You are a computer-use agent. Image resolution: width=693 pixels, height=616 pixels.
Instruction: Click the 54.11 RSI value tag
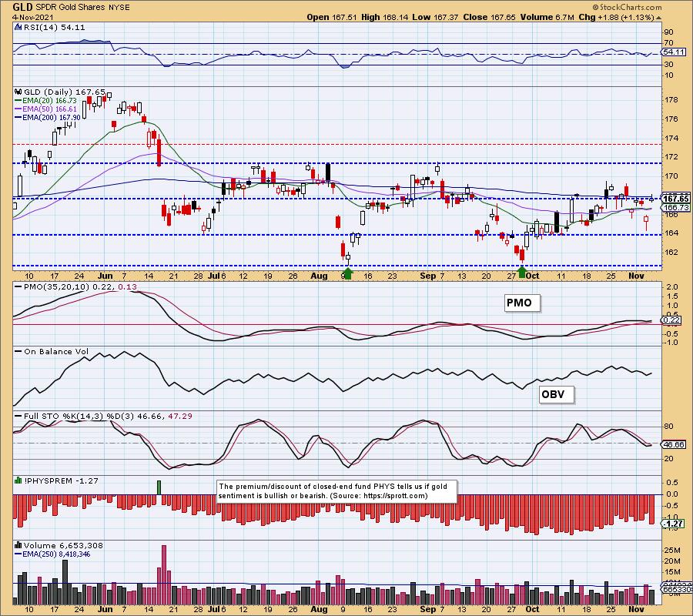(672, 52)
